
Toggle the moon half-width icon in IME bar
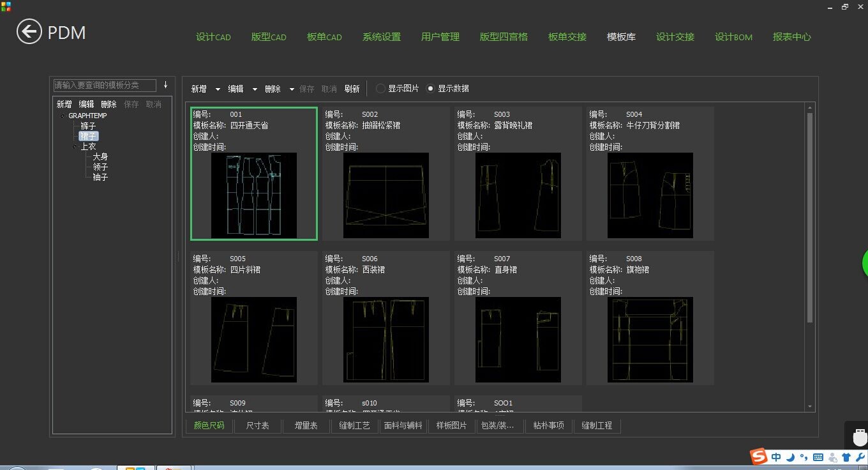click(x=790, y=457)
